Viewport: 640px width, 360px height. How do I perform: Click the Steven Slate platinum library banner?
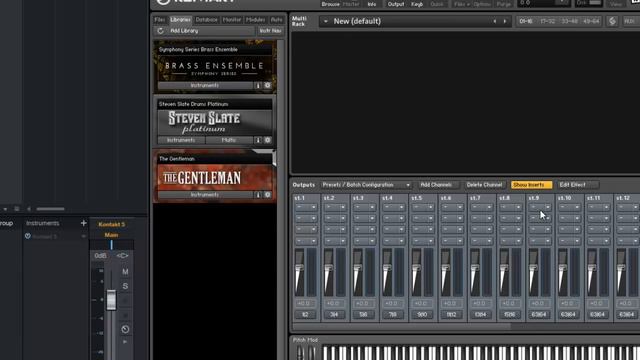[x=215, y=122]
